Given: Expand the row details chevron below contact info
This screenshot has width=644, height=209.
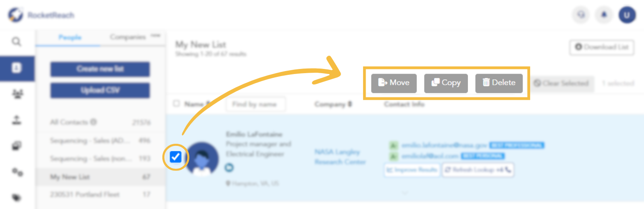Looking at the screenshot, I should pyautogui.click(x=404, y=193).
